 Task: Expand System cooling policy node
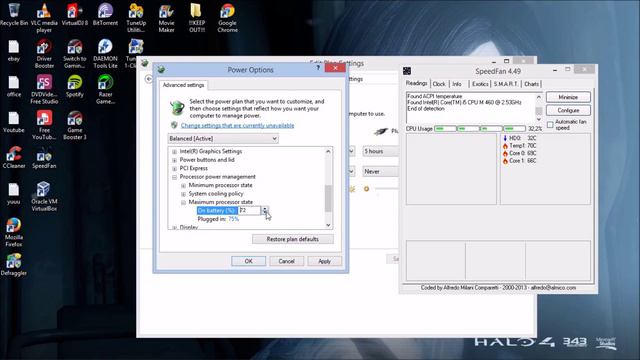(183, 194)
